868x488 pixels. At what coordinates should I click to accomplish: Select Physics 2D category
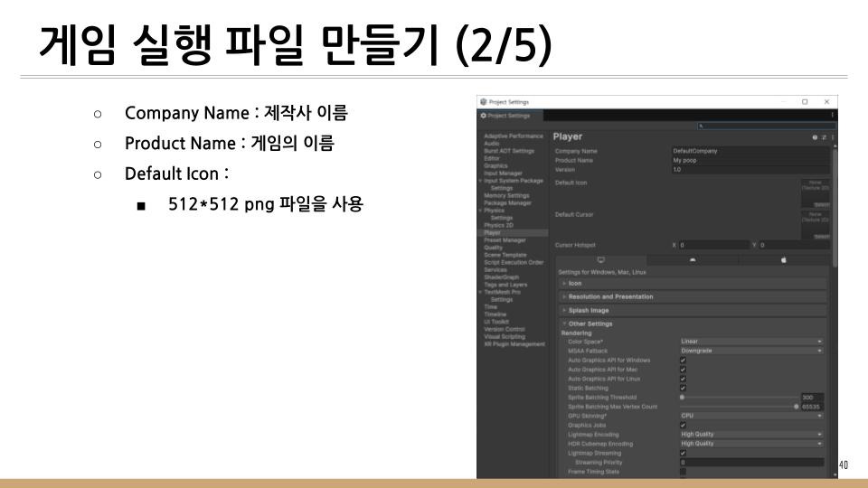click(x=498, y=225)
